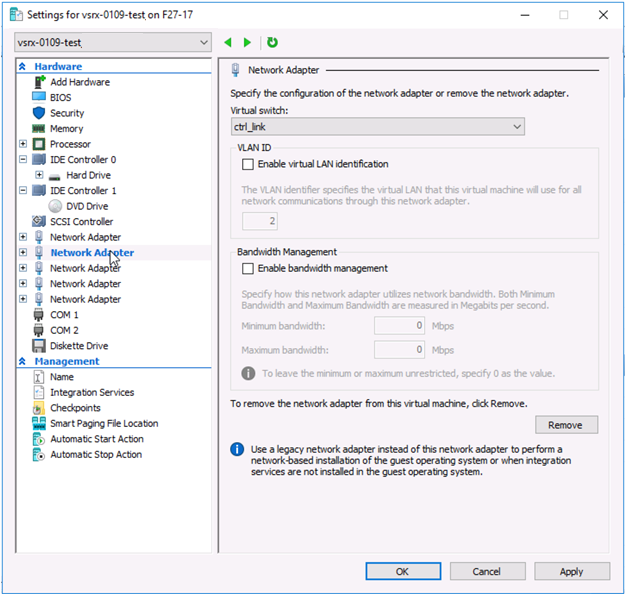Expand the Processor tree node
The width and height of the screenshot is (625, 594).
pos(23,144)
